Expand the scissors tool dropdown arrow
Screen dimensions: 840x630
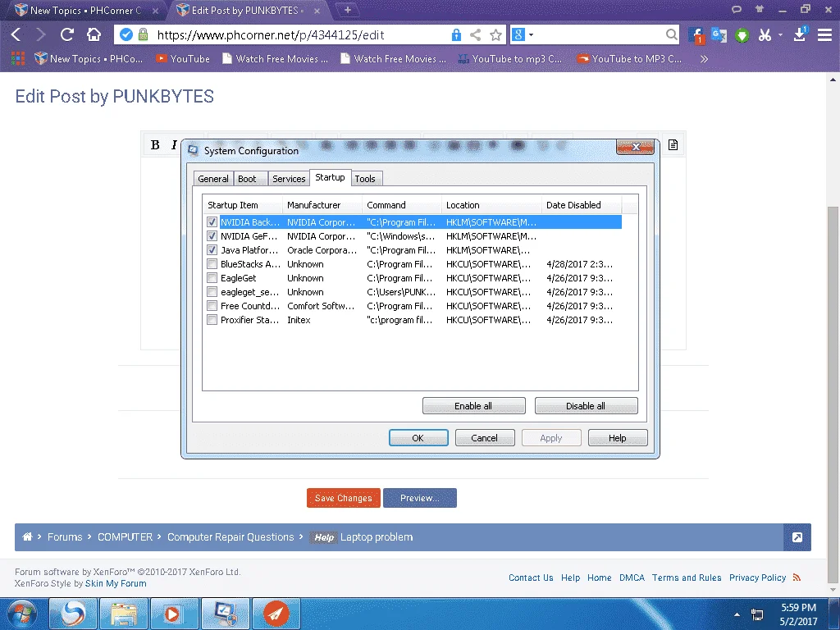tap(781, 34)
